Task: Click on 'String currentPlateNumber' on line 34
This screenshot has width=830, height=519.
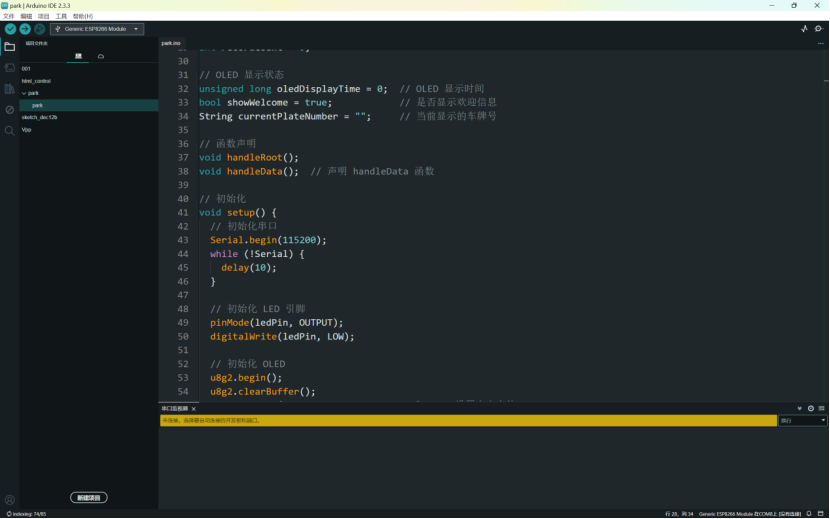Action: pos(268,116)
